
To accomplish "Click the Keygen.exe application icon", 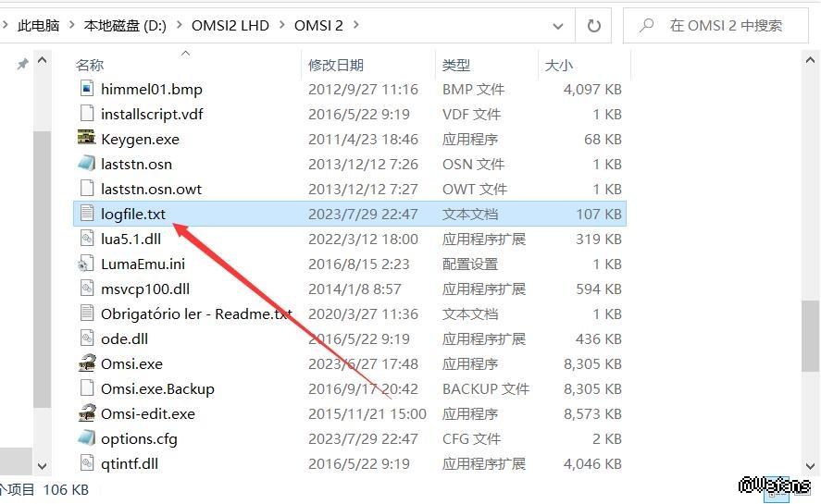I will pyautogui.click(x=86, y=138).
